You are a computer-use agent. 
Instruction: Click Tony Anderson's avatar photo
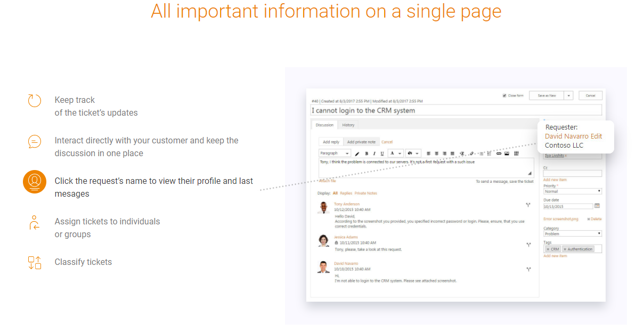coord(324,208)
